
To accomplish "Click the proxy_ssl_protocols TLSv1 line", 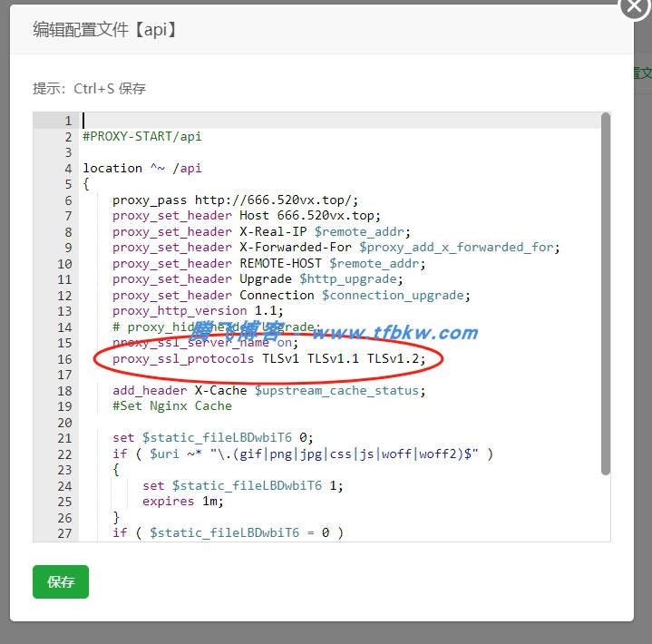I will 269,358.
